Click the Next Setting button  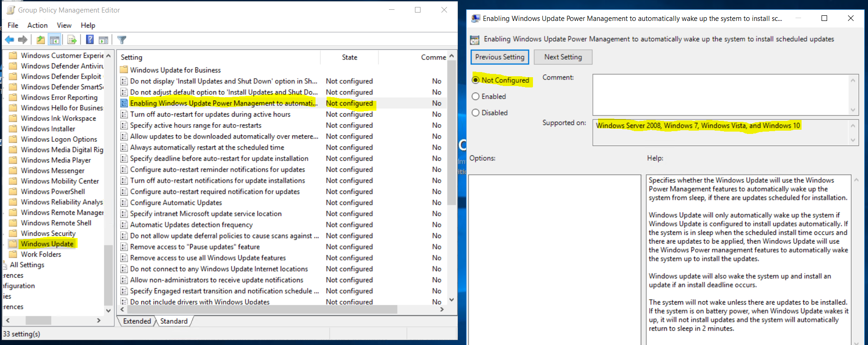coord(563,57)
